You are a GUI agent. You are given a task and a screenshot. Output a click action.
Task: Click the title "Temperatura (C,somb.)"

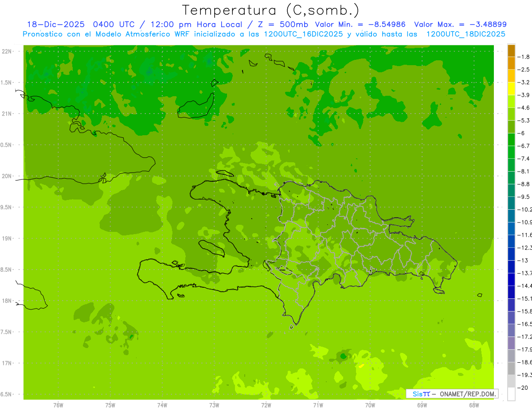point(271,10)
